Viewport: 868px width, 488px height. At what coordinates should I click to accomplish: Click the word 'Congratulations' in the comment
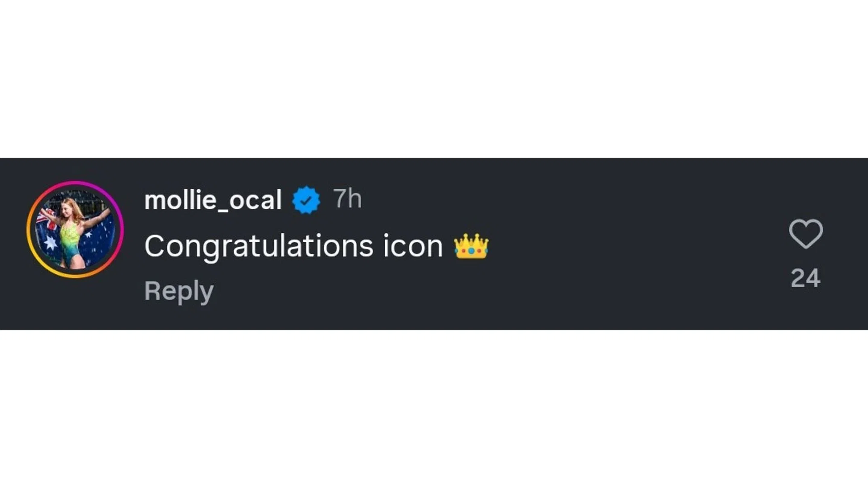pyautogui.click(x=259, y=246)
